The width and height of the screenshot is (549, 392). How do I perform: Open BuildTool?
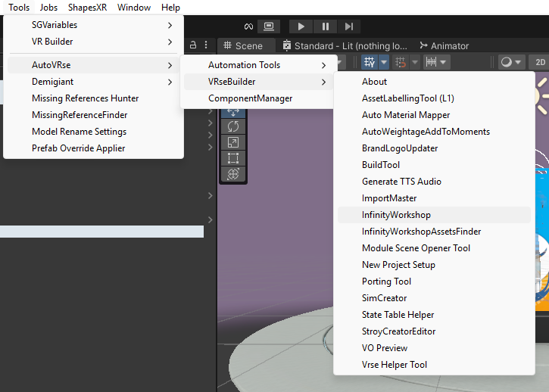pos(434,165)
